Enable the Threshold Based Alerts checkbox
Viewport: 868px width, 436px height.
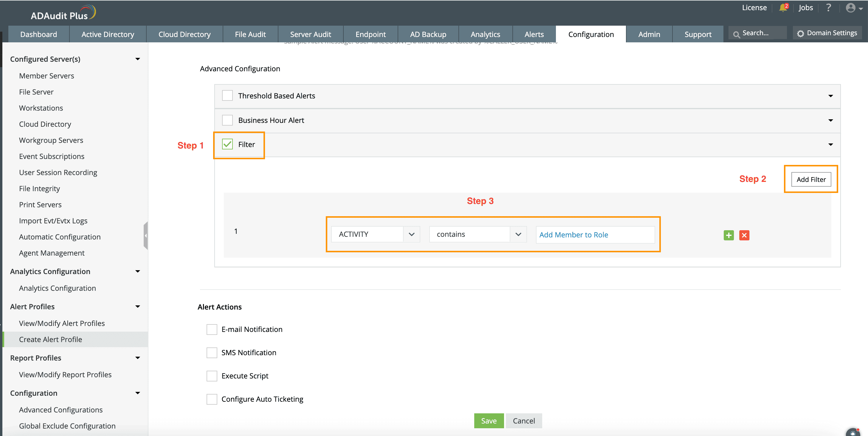[227, 96]
